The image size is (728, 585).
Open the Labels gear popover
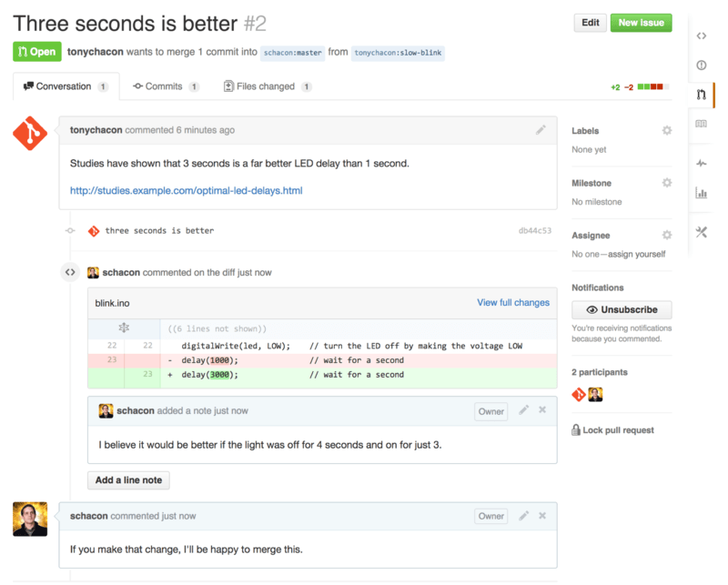(x=669, y=130)
